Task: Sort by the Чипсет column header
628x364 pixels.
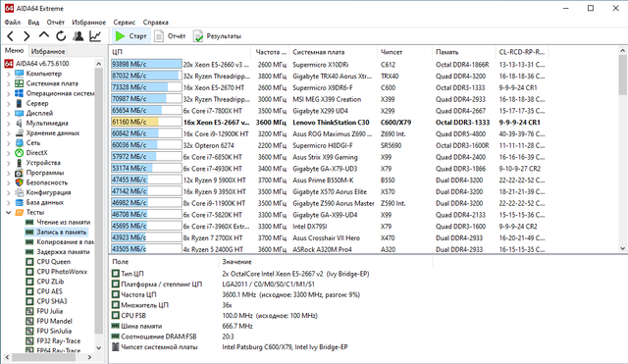Action: point(404,52)
